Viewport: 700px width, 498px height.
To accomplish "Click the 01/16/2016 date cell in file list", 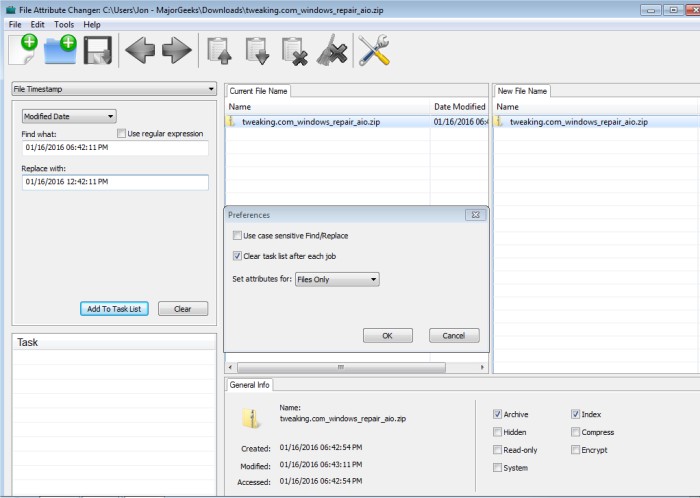I will click(x=460, y=122).
